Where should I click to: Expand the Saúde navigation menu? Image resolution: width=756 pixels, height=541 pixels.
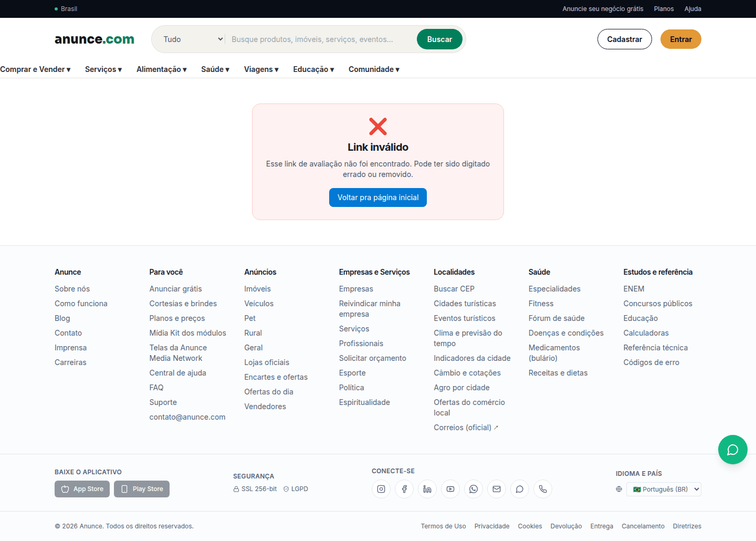coord(215,69)
